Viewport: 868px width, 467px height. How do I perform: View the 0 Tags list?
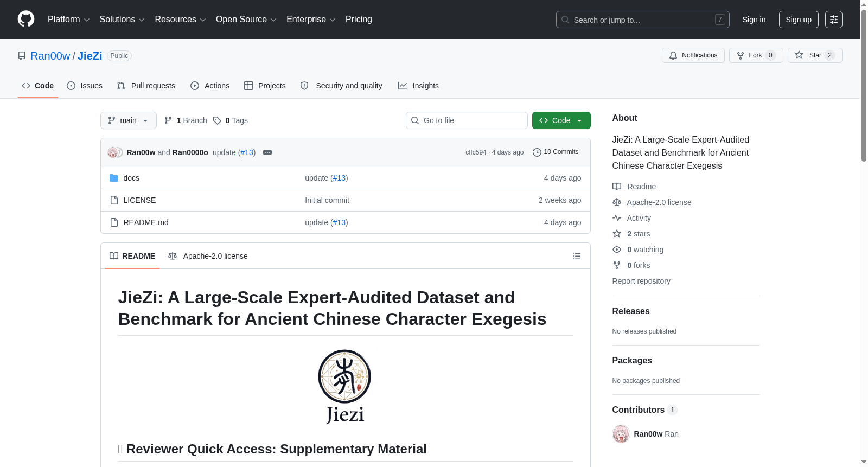[231, 120]
